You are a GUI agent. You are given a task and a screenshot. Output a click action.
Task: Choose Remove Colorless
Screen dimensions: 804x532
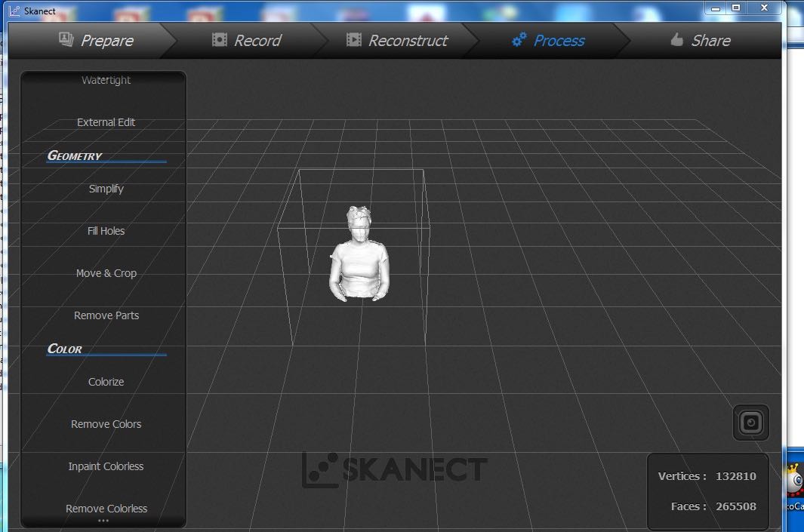coord(106,509)
